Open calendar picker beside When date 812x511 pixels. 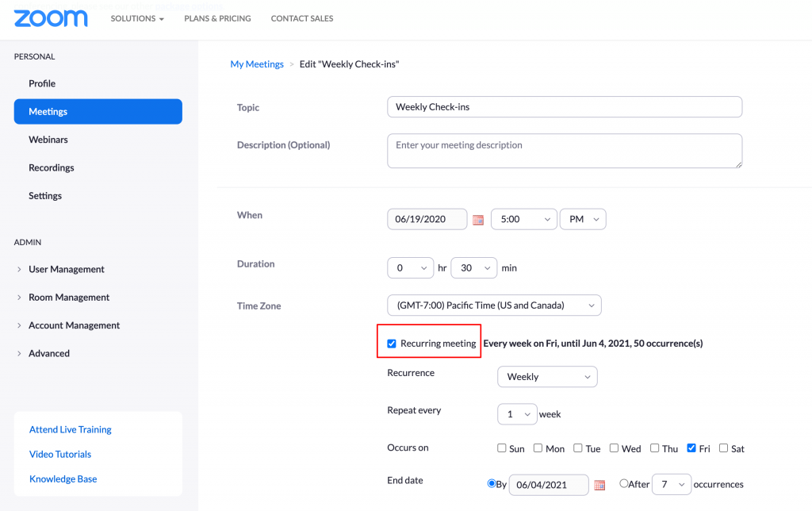[x=478, y=220]
